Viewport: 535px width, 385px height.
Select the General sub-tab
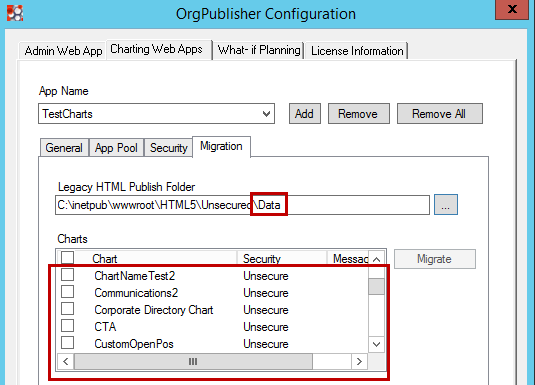[64, 148]
